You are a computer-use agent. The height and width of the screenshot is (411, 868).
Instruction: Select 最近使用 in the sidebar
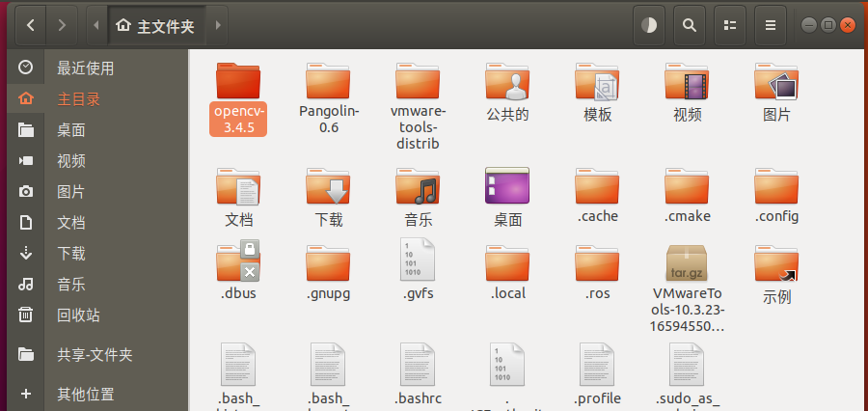tap(98, 68)
